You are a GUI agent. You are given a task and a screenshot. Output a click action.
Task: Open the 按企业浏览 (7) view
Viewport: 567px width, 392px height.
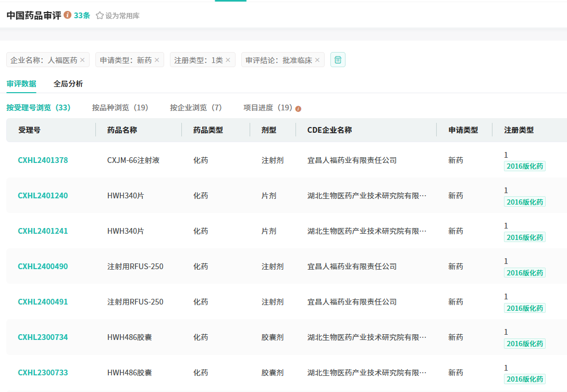(x=195, y=108)
